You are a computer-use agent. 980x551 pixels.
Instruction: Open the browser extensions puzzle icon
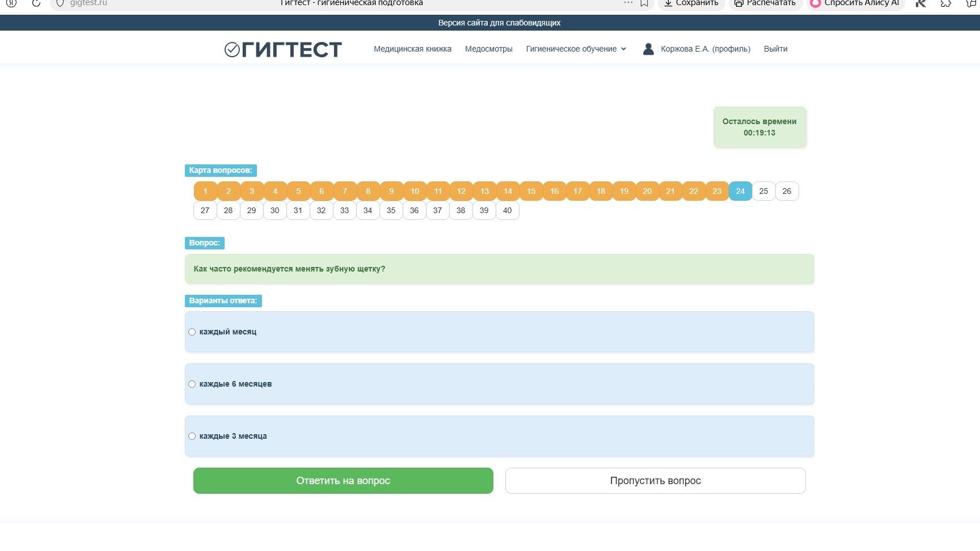945,3
